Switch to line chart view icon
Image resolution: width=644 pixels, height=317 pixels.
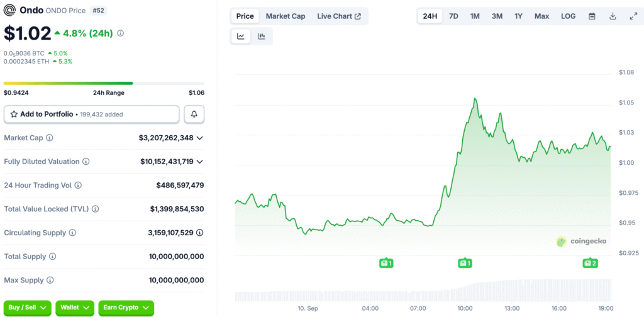point(241,36)
